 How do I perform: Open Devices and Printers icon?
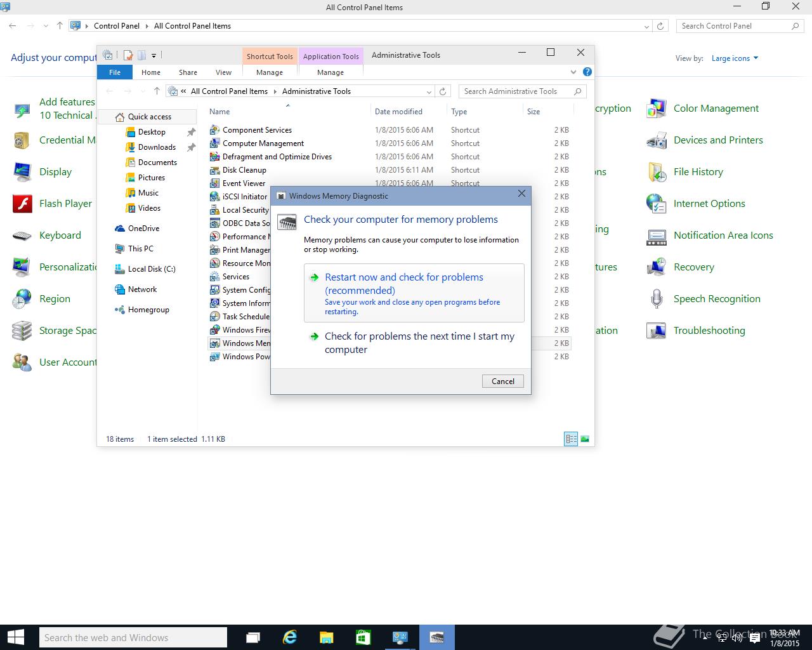pos(657,140)
